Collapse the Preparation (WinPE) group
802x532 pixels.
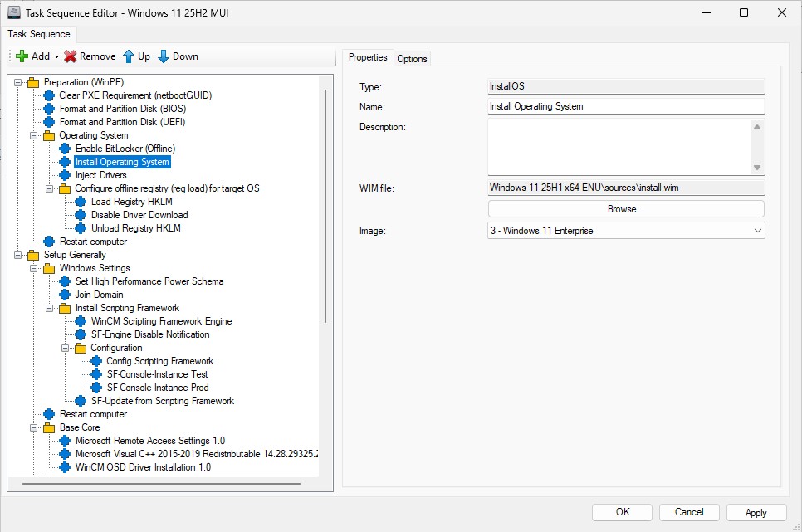[x=18, y=82]
